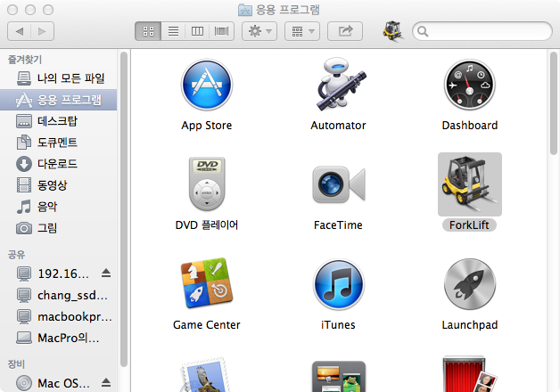This screenshot has width=560, height=392.
Task: Close the Finder window
Action: pyautogui.click(x=12, y=10)
